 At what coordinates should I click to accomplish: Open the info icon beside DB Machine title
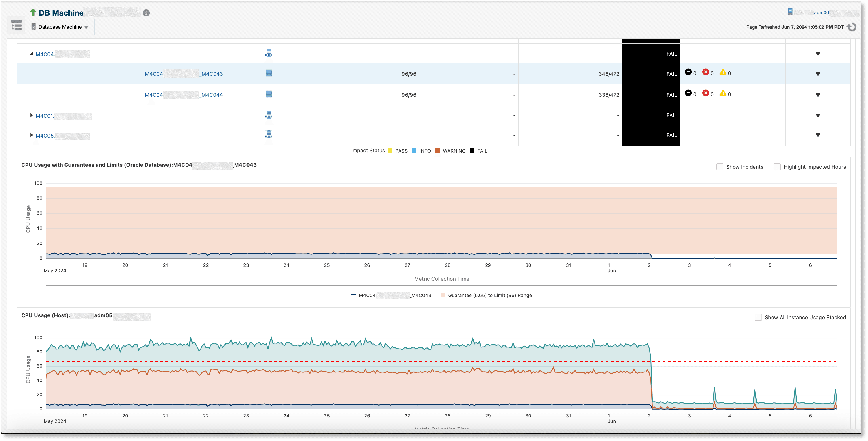tap(146, 13)
